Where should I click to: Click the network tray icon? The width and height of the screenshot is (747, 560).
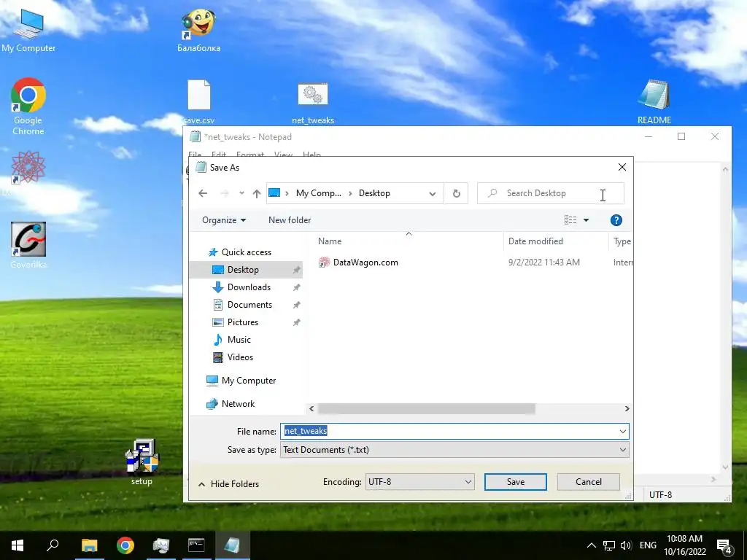tap(608, 545)
